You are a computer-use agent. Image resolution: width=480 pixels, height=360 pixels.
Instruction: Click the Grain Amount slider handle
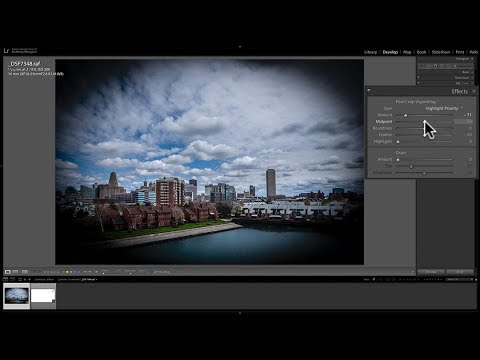tap(397, 160)
